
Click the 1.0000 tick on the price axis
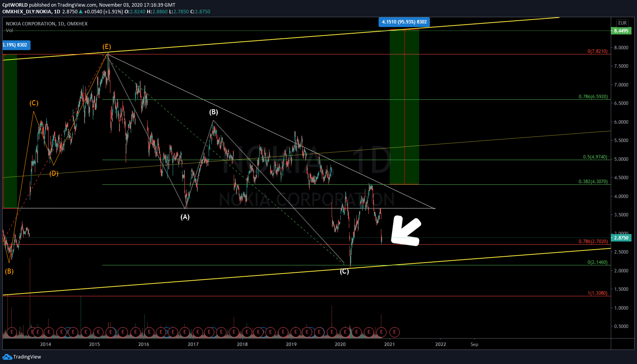621,308
